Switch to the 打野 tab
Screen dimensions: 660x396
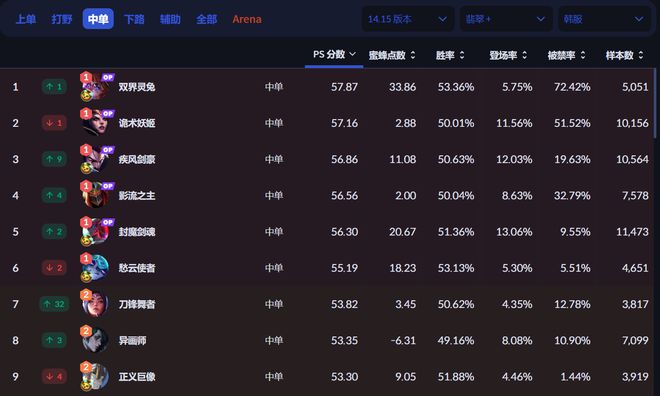(x=62, y=19)
